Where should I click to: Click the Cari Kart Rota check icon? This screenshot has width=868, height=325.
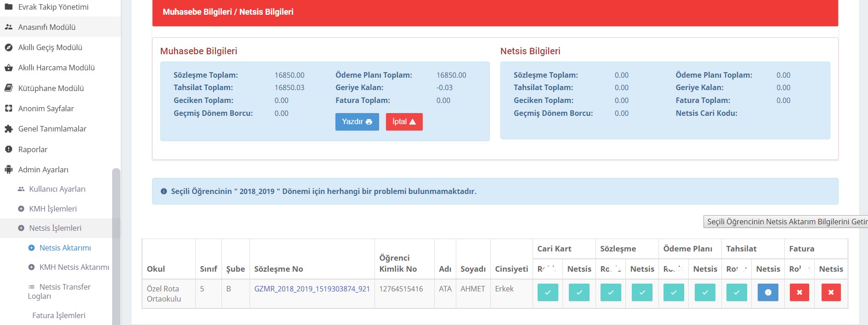click(548, 292)
